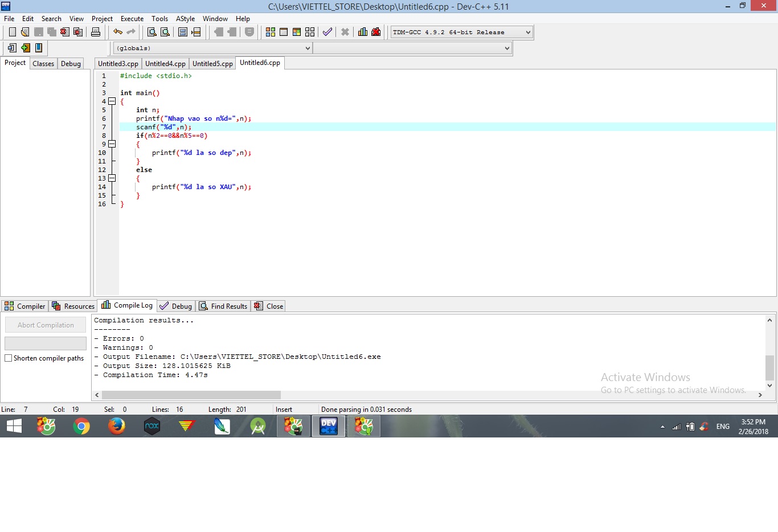Open the (globals) scope dropdown
Screen dimensions: 778x532
[x=213, y=48]
